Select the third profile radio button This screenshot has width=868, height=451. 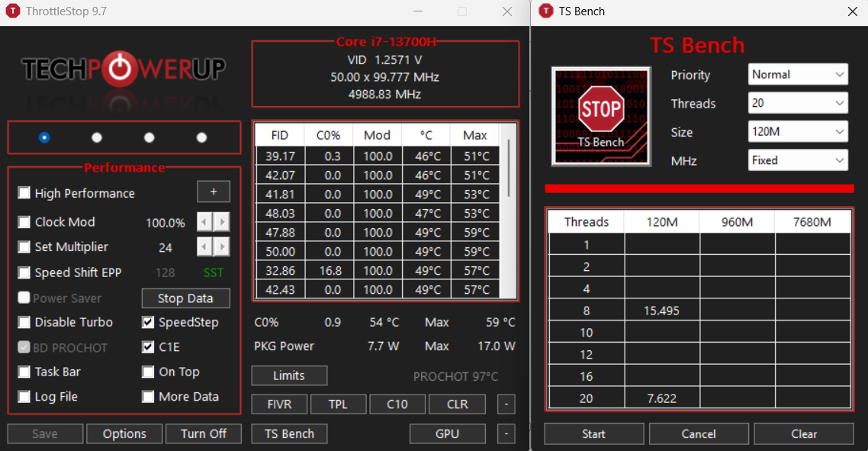(x=149, y=137)
